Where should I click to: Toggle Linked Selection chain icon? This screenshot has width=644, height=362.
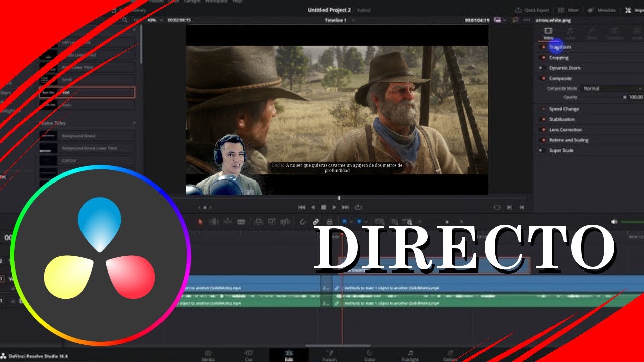tap(316, 222)
